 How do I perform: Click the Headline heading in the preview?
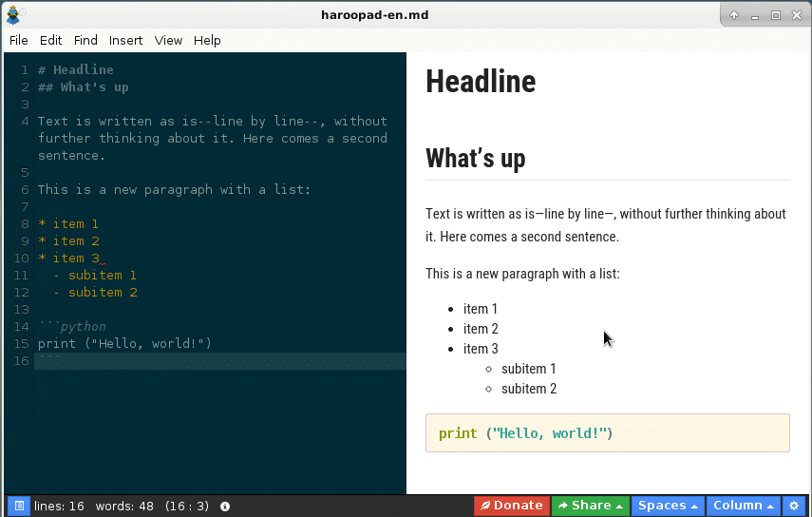pyautogui.click(x=481, y=82)
